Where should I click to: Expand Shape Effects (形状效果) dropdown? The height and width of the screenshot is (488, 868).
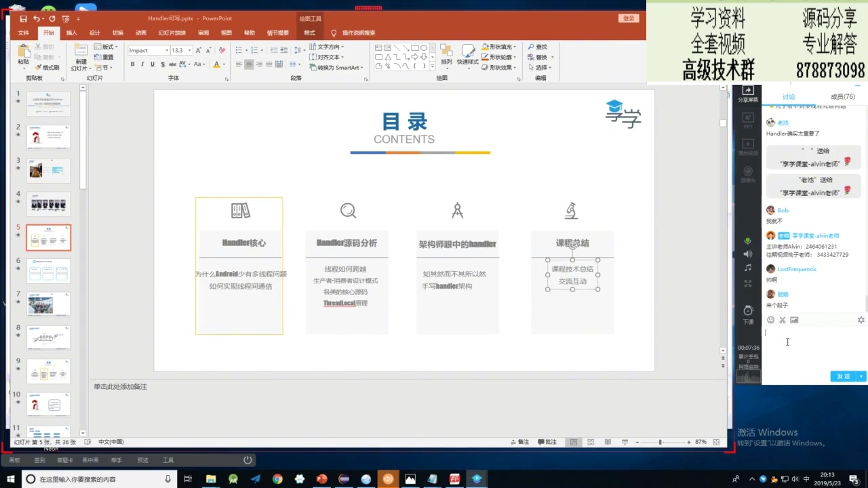tap(500, 67)
